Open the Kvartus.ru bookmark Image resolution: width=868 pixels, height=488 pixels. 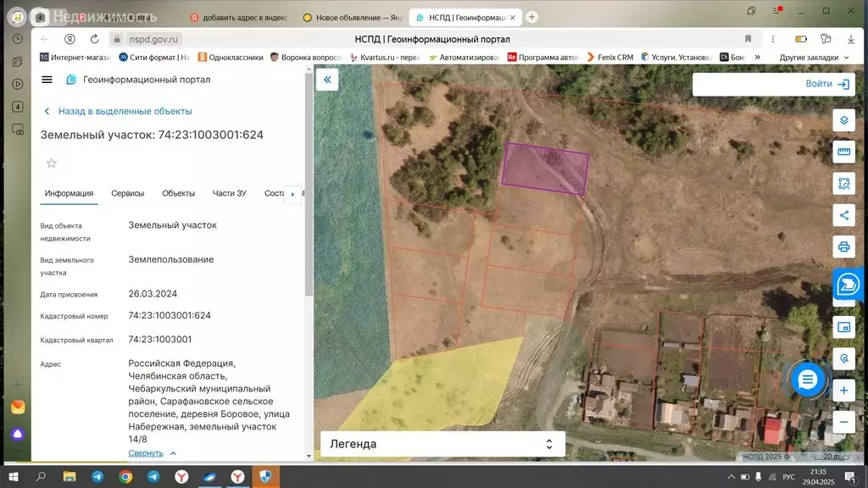pyautogui.click(x=385, y=58)
